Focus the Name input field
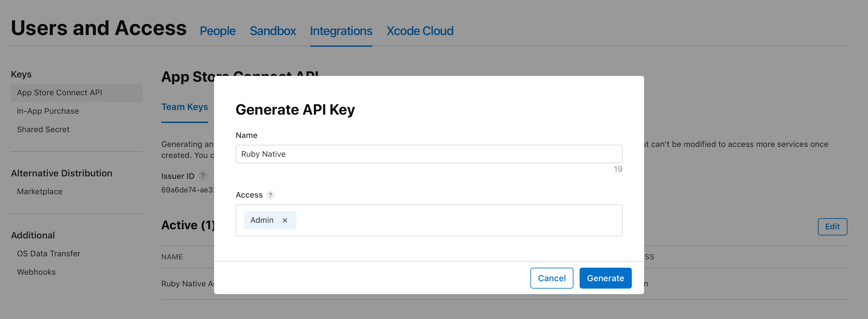 coord(428,154)
